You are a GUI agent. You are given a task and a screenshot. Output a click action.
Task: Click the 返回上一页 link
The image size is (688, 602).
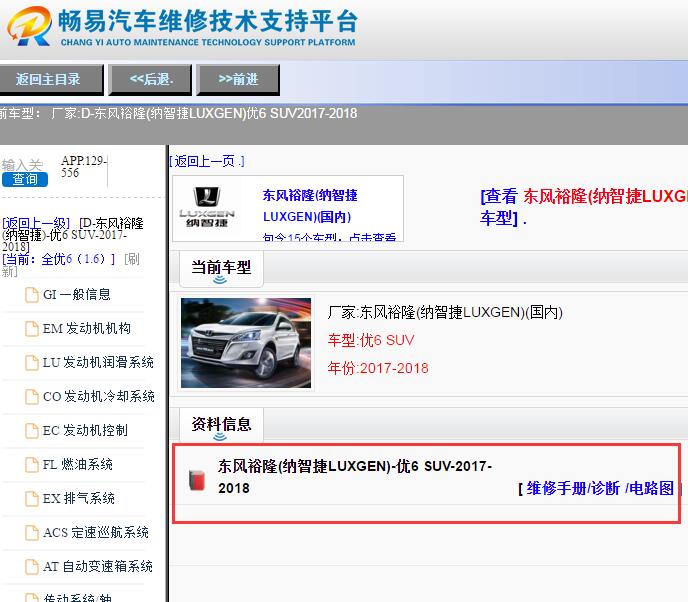[207, 161]
